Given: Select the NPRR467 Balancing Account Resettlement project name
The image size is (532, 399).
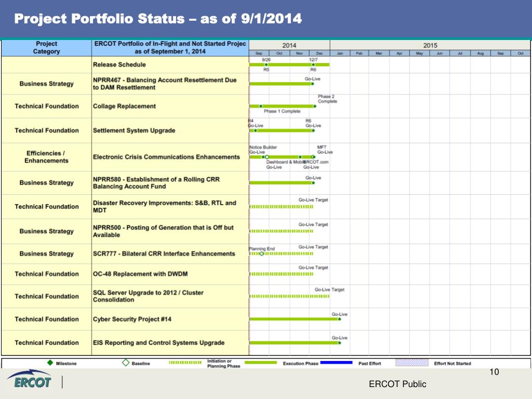Looking at the screenshot, I should (x=165, y=84).
